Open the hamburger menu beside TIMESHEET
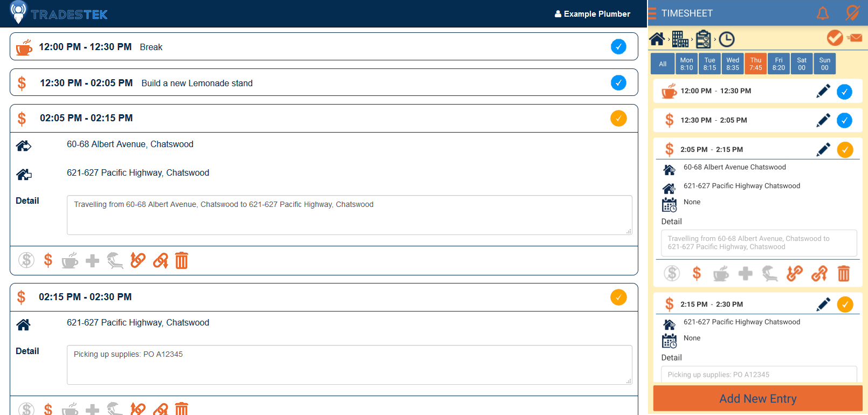 (x=652, y=13)
